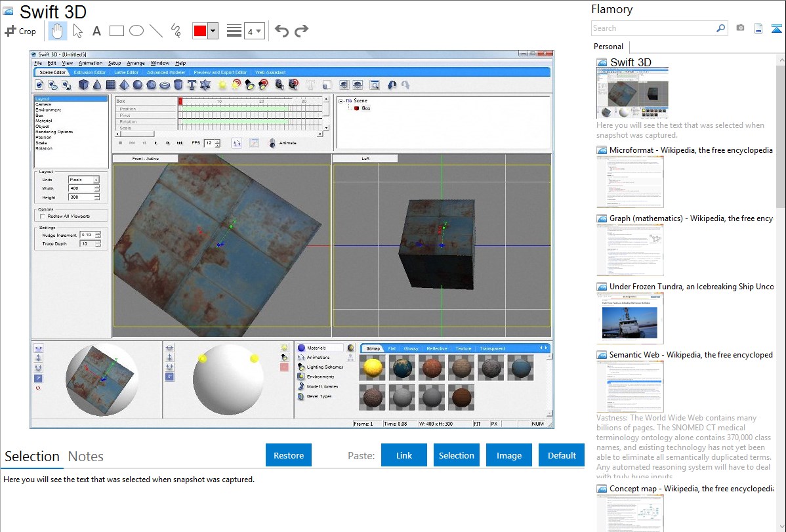Click the Paste Link button
Screen dimensions: 786x532
pos(404,455)
